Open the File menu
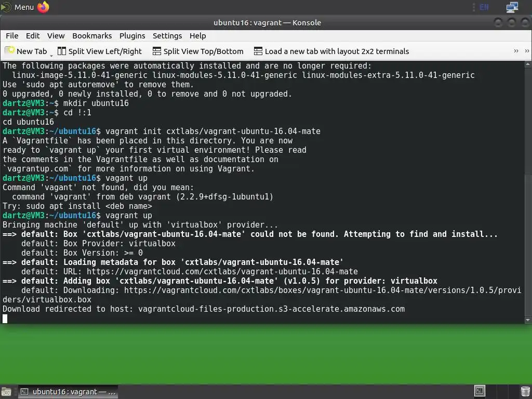The height and width of the screenshot is (399, 532). [x=12, y=36]
